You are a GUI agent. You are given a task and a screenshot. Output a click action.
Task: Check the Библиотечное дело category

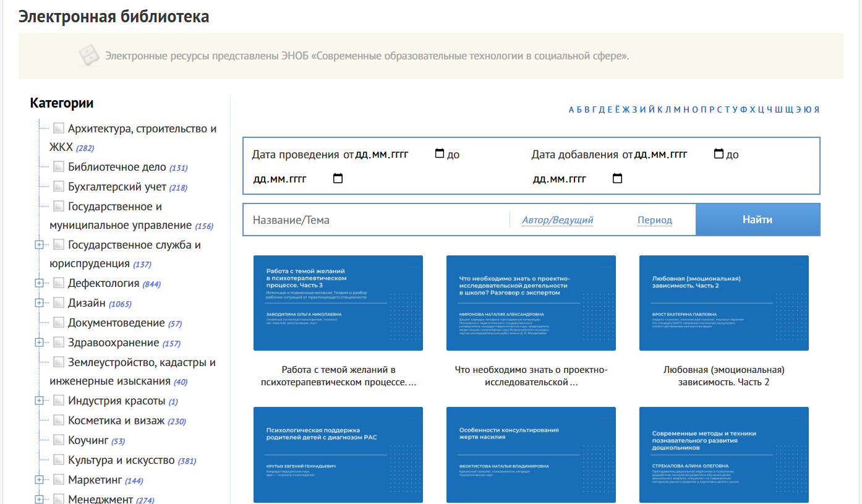point(59,166)
